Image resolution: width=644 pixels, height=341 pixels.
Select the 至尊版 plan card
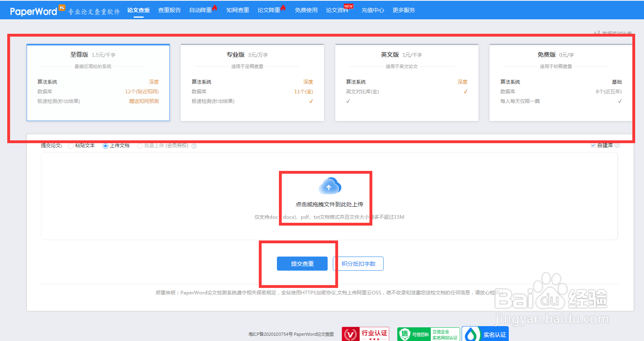(98, 82)
